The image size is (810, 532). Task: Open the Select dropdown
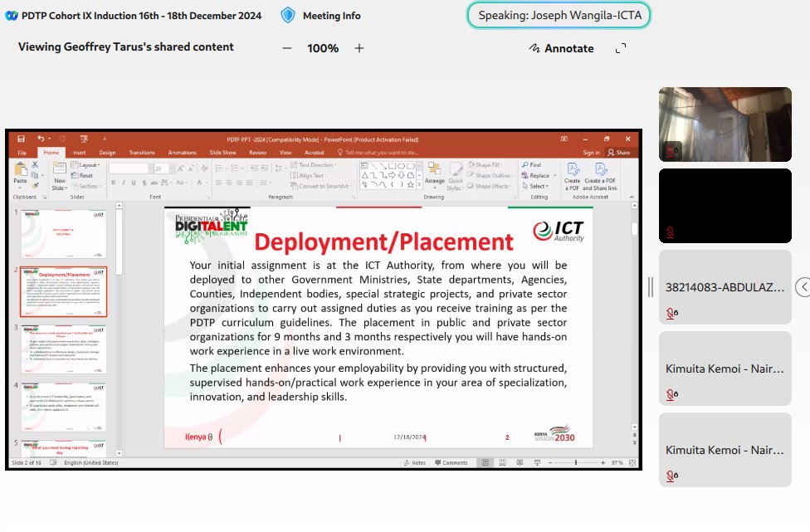coord(535,186)
